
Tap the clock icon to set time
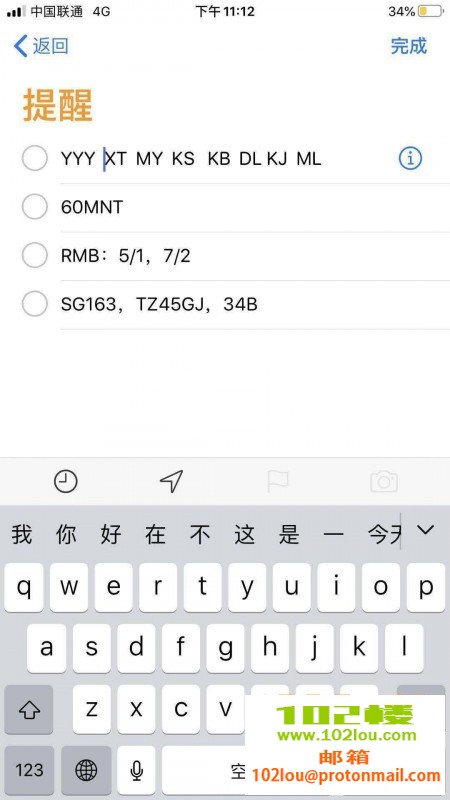click(66, 481)
